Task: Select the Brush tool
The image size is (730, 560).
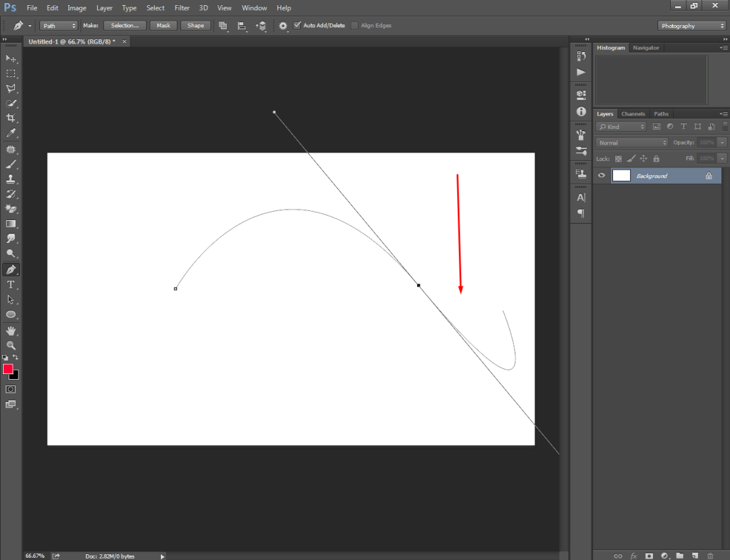Action: pos(11,163)
